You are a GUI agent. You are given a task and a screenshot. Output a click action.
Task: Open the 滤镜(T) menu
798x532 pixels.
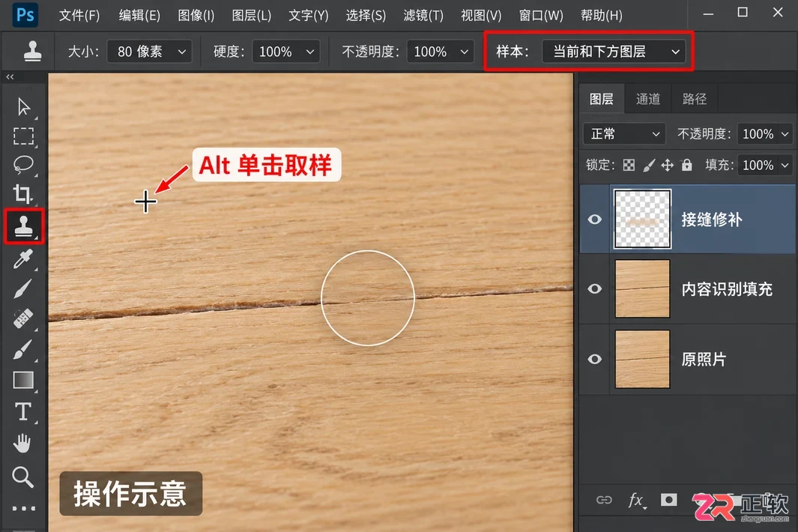click(423, 15)
